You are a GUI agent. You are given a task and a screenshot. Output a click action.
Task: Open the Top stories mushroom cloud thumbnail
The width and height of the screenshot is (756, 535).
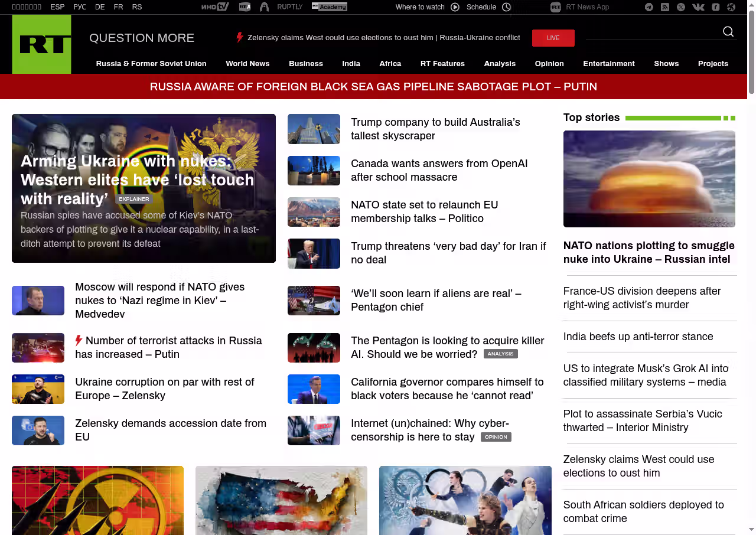649,178
